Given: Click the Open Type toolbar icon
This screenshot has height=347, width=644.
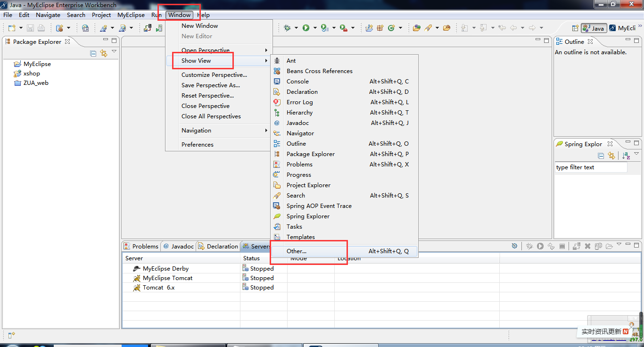Looking at the screenshot, I should [x=416, y=28].
